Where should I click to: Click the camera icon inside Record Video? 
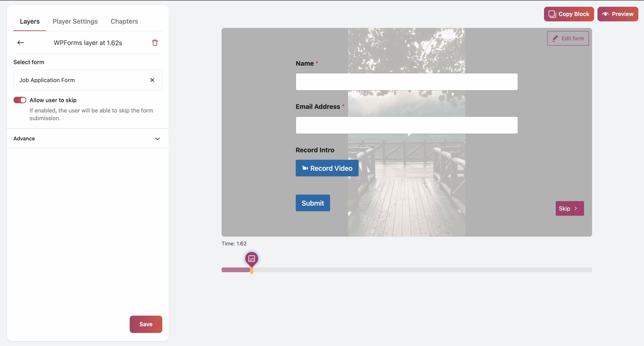305,168
